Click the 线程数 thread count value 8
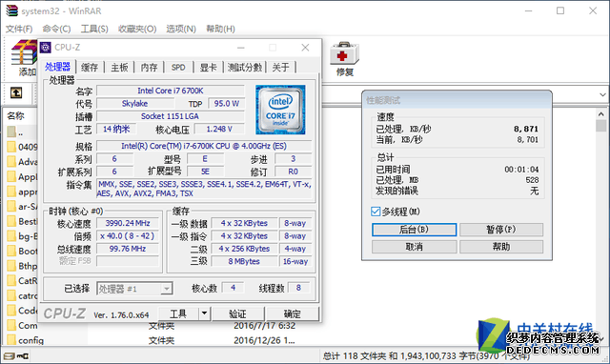Image resolution: width=610 pixels, height=364 pixels. pyautogui.click(x=298, y=288)
